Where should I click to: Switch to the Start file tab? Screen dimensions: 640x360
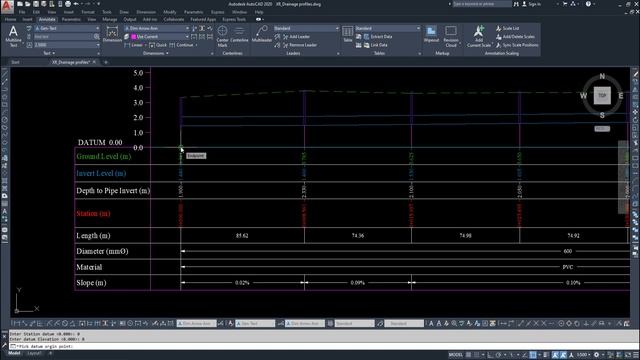point(15,62)
